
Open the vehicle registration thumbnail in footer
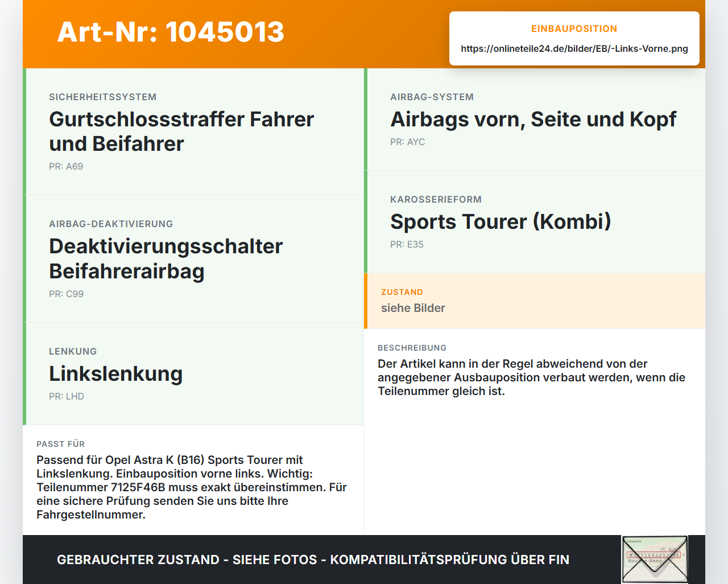655,560
